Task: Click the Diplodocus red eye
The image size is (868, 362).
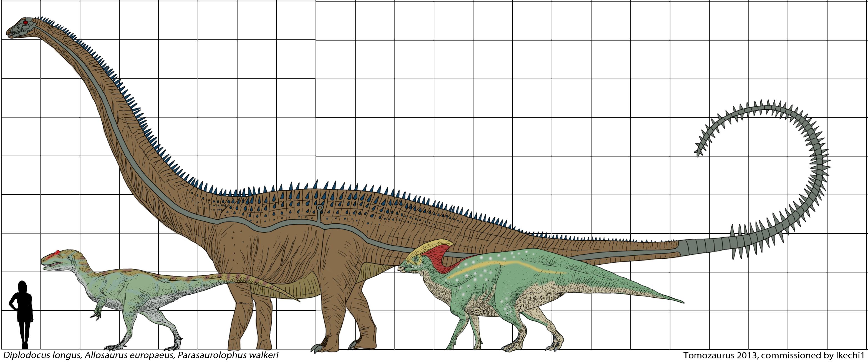Action: pyautogui.click(x=25, y=22)
